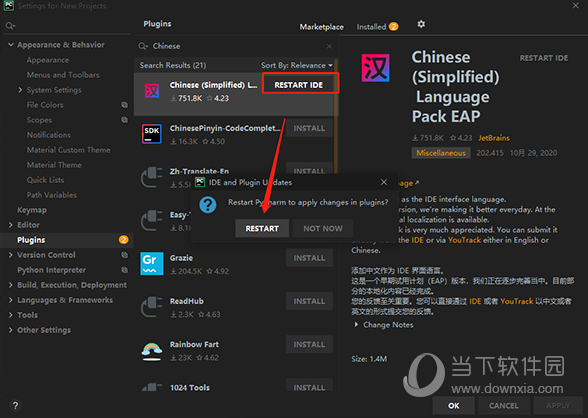588x418 pixels.
Task: Install the Grazie plugin
Action: [309, 258]
